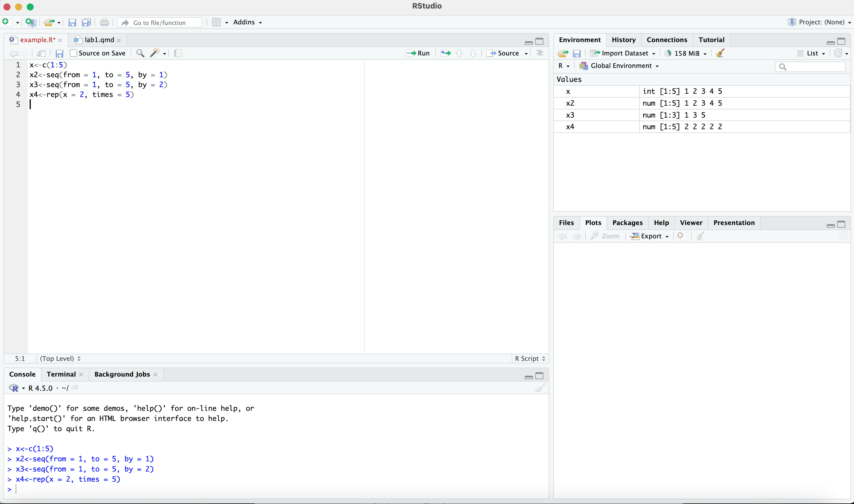Open the Find/Replace magnifier in the editor
This screenshot has height=504, width=854.
pyautogui.click(x=140, y=53)
